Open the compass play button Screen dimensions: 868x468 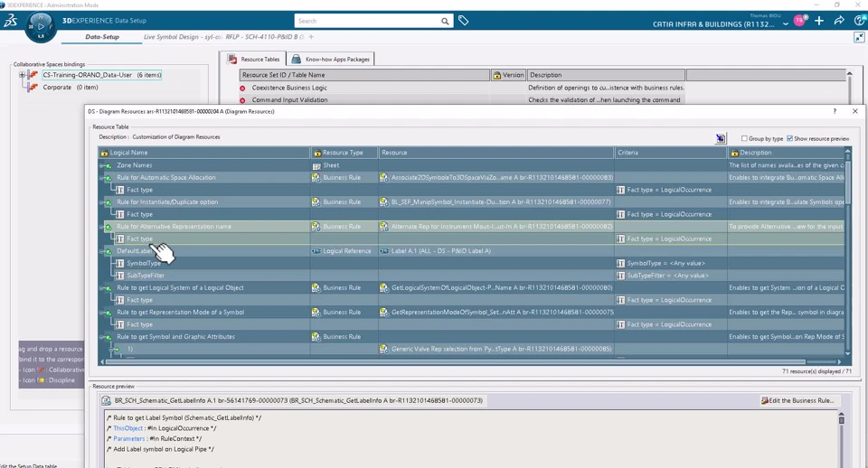pyautogui.click(x=41, y=26)
